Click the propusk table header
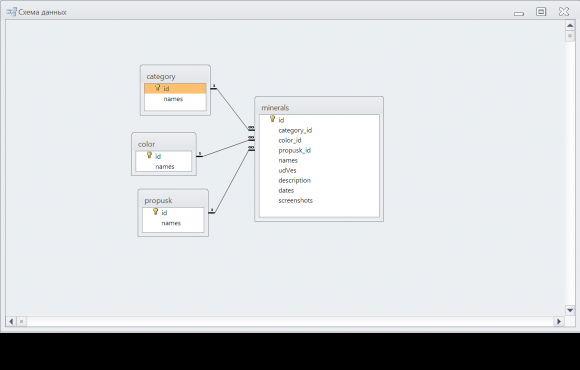Image resolution: width=580 pixels, height=370 pixels. point(173,200)
